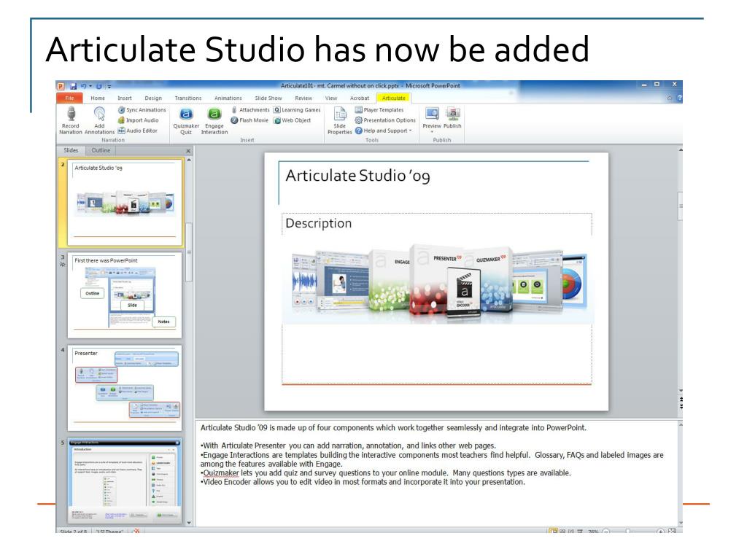Switch to the Home tab

(x=98, y=98)
